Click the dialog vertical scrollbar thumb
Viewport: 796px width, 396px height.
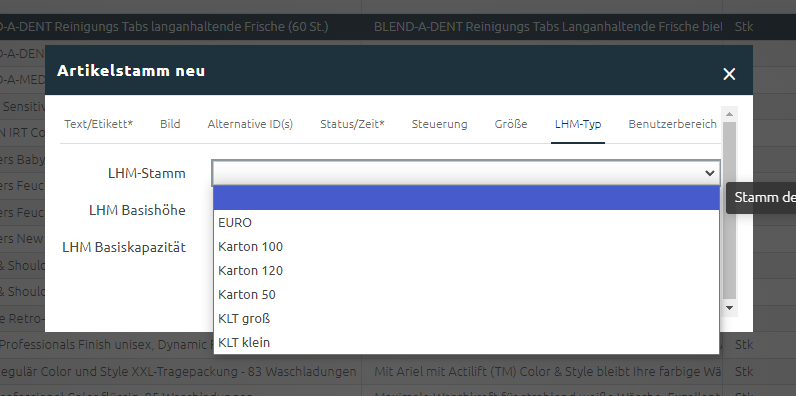[729, 210]
